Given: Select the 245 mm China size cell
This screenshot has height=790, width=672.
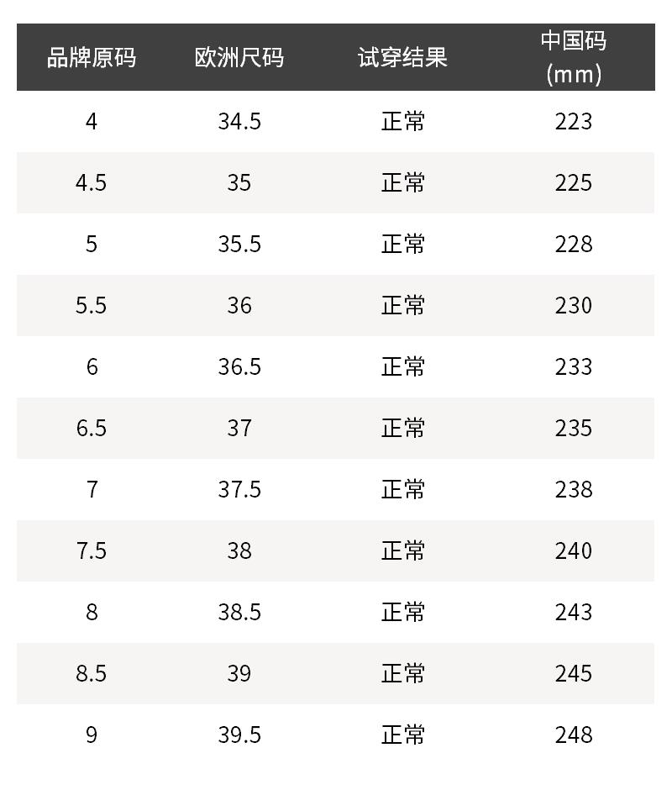Looking at the screenshot, I should pos(574,674).
